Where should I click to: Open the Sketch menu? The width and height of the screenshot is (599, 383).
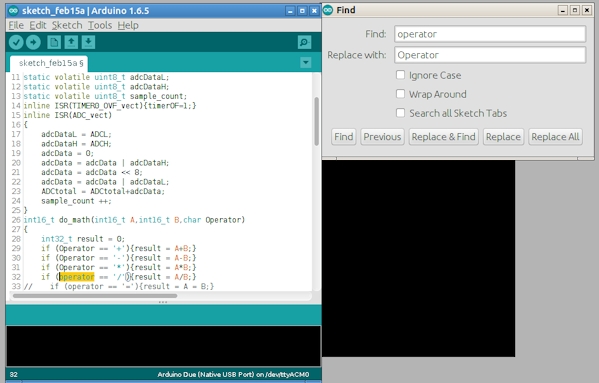tap(67, 25)
